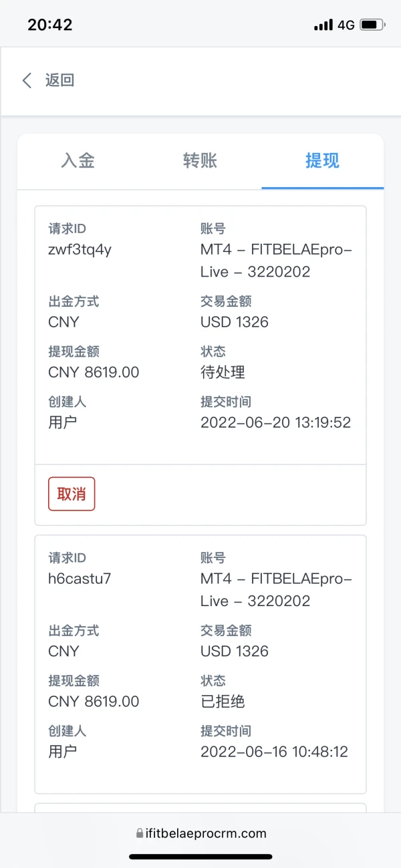
Task: Tap the 返回 back label
Action: point(59,81)
